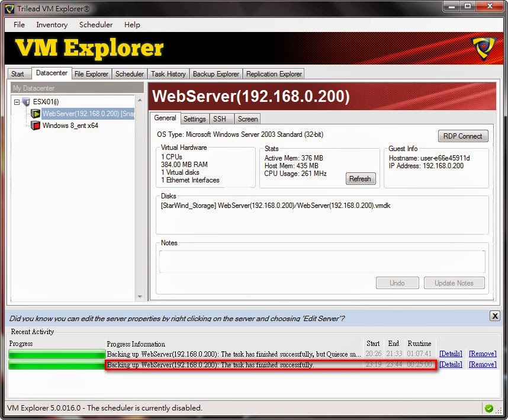508x420 pixels.
Task: Click the Trilead title bar app icon
Action: point(9,9)
